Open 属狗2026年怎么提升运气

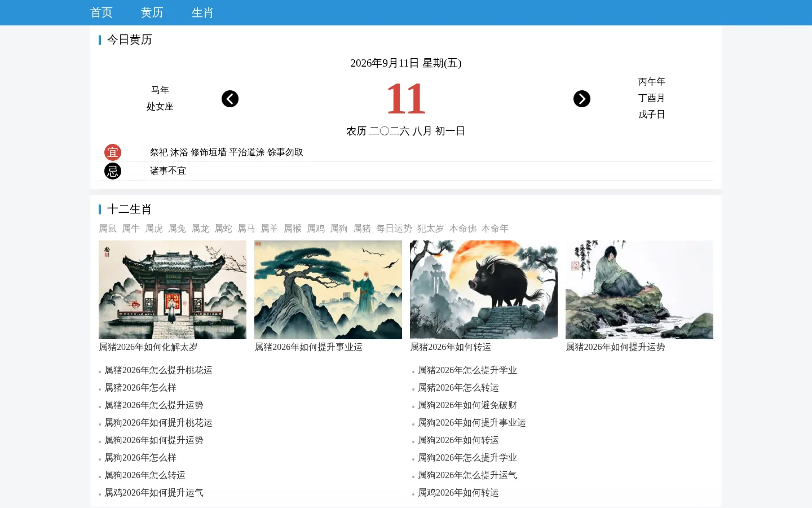[467, 475]
